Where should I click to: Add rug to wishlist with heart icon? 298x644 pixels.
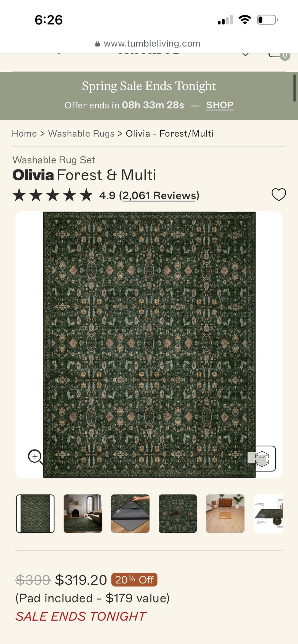(x=279, y=195)
